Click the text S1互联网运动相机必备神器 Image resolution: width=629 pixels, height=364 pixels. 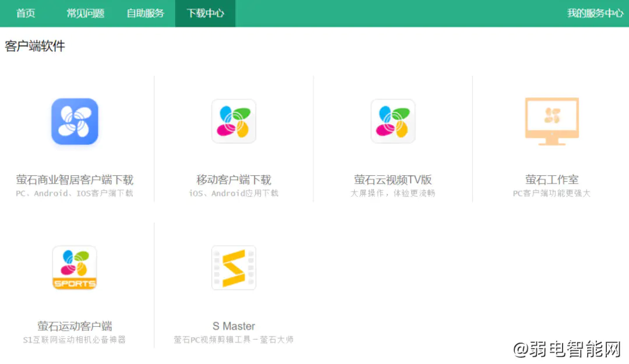75,340
